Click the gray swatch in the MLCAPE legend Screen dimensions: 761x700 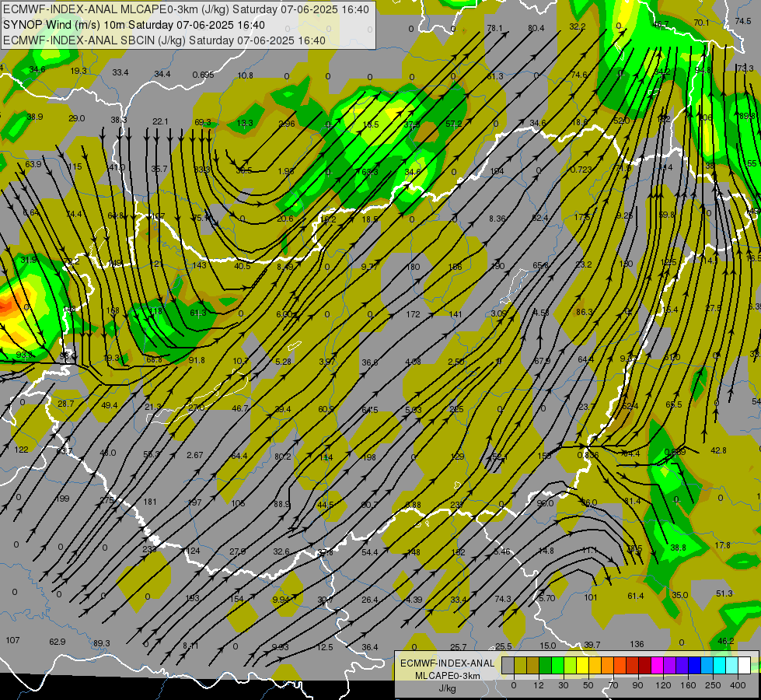508,665
